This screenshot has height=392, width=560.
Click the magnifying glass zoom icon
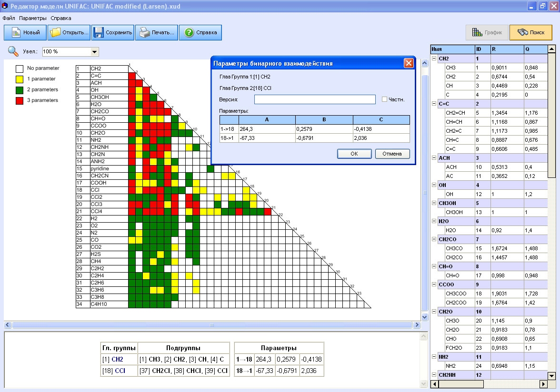click(x=13, y=51)
